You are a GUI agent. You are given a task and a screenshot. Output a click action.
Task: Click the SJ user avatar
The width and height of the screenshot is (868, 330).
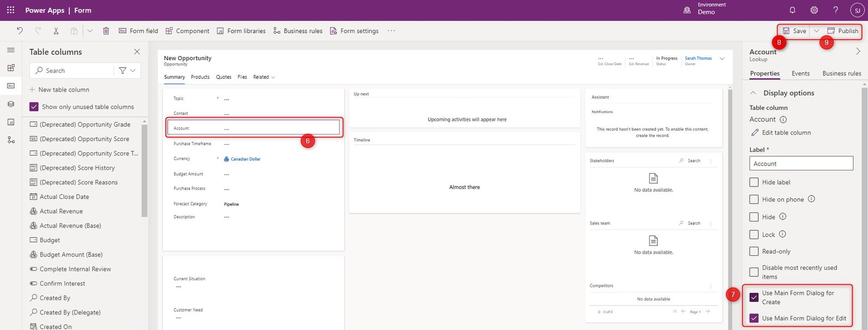coord(857,10)
